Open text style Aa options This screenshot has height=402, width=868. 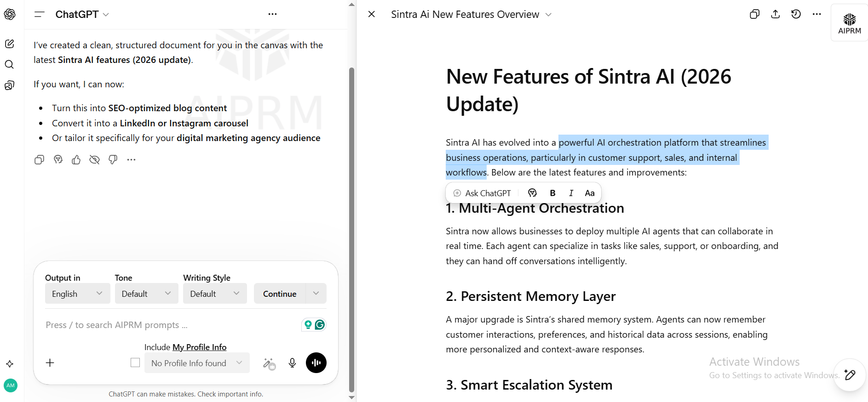point(590,193)
